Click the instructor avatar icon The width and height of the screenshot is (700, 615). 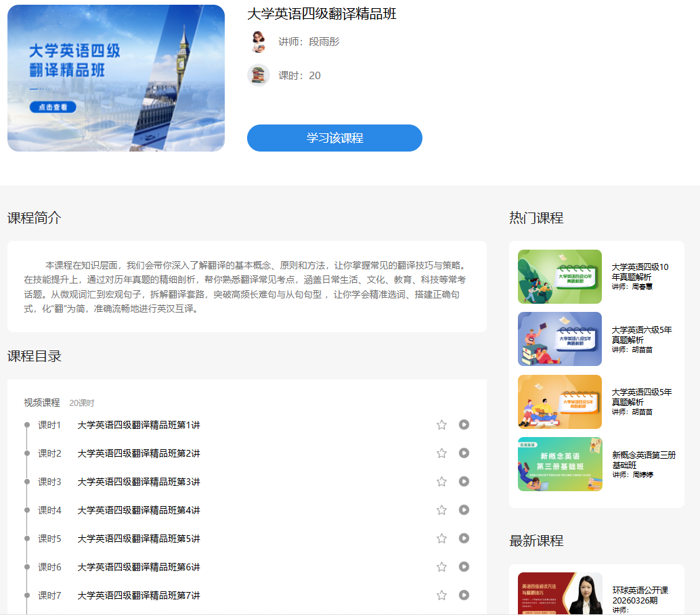[258, 42]
